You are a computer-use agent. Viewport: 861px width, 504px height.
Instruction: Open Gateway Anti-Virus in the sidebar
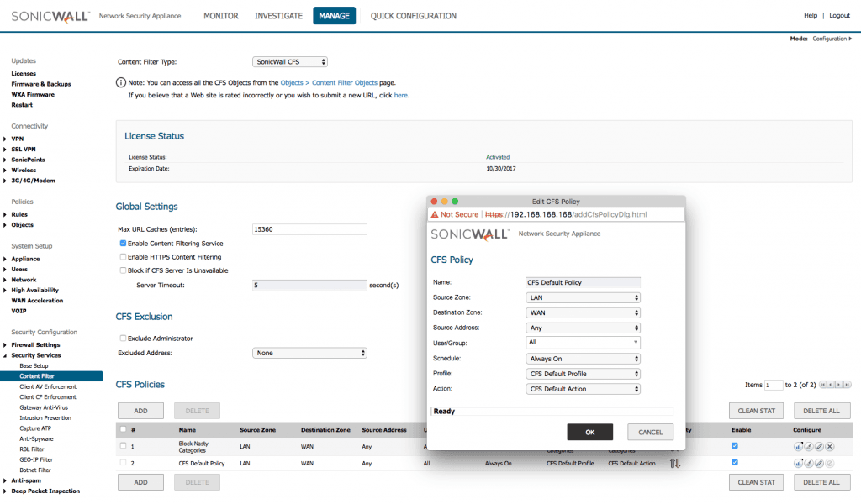(44, 407)
